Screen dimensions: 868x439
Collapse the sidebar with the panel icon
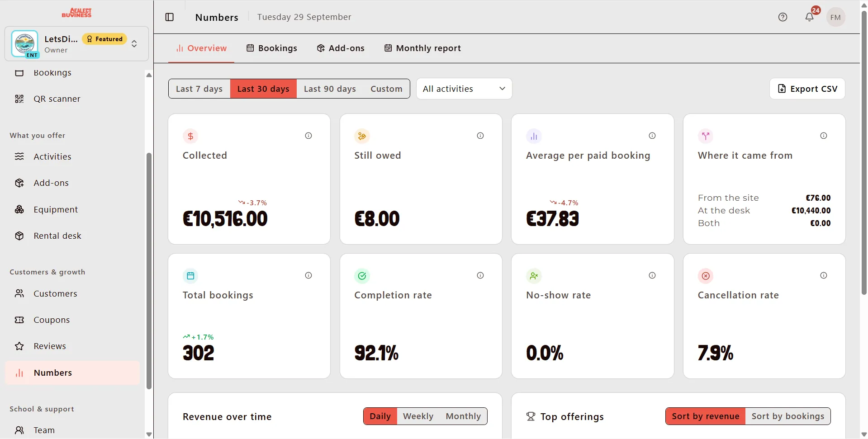(x=170, y=17)
